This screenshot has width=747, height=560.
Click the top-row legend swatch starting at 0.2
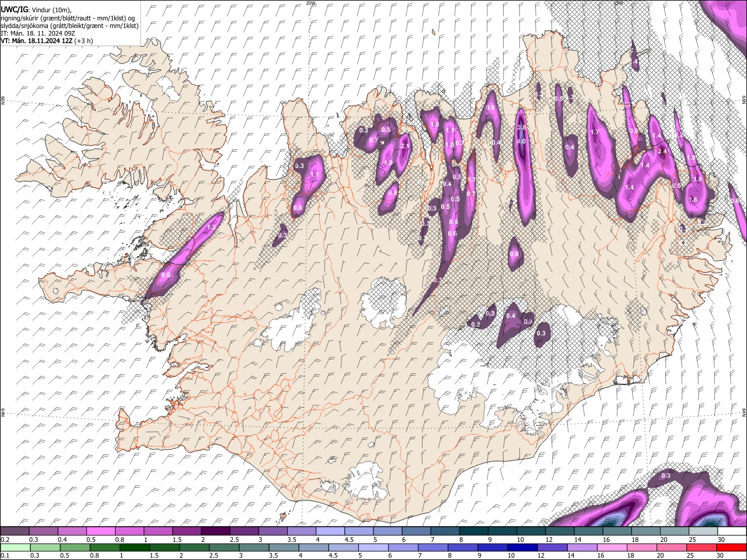[x=15, y=531]
